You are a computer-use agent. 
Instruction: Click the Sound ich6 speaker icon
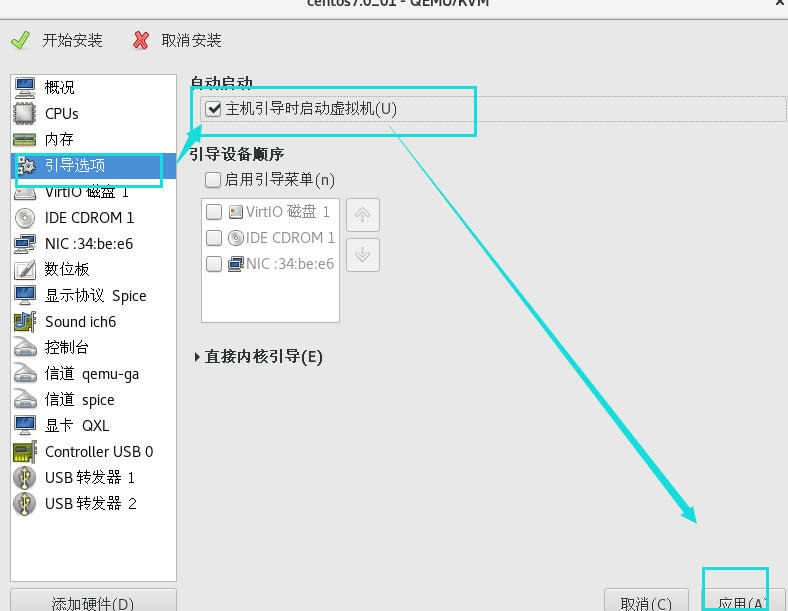pyautogui.click(x=25, y=322)
